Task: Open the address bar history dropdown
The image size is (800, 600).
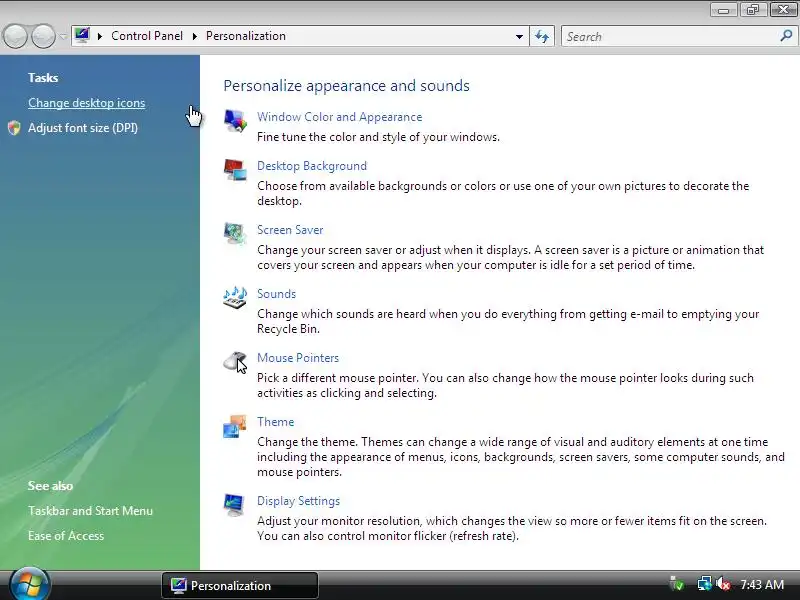Action: 519,36
